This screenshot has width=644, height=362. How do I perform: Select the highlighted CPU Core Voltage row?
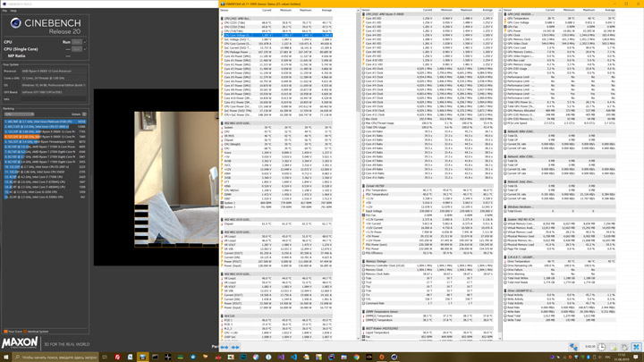click(x=276, y=35)
